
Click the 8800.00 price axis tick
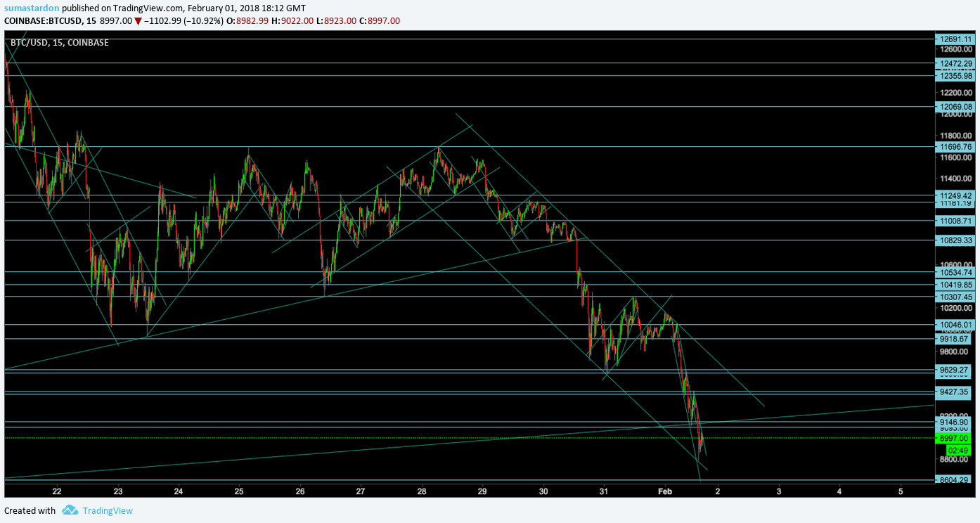(955, 459)
